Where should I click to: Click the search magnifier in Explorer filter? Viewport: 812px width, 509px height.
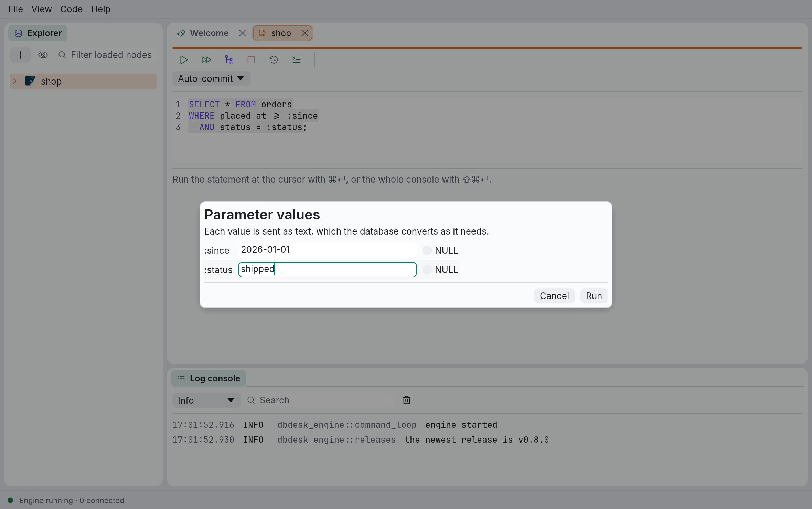62,55
